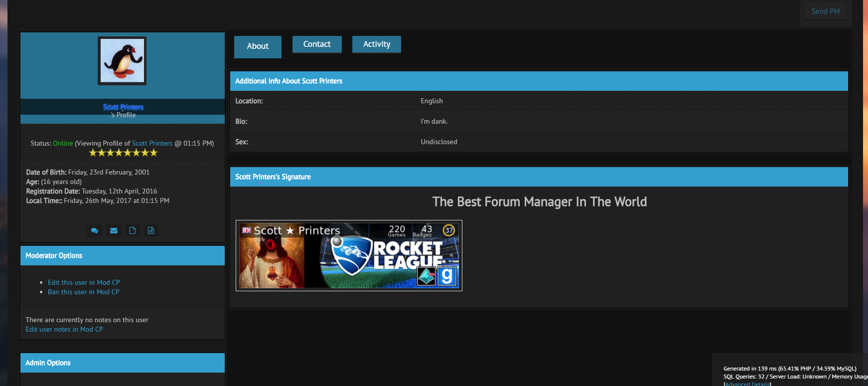Viewport: 868px width, 386px height.
Task: Click the 'Generated in 139 ms' debug text
Action: pos(790,369)
